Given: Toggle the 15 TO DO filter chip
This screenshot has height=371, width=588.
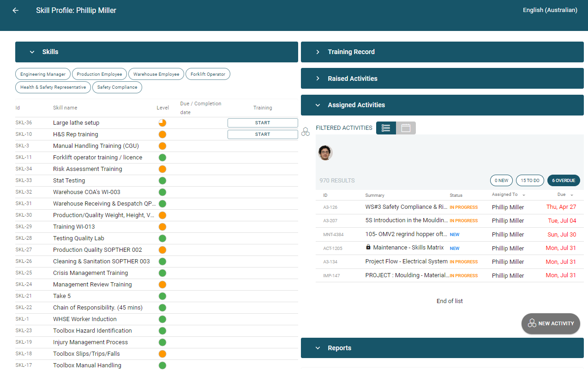Looking at the screenshot, I should tap(530, 181).
